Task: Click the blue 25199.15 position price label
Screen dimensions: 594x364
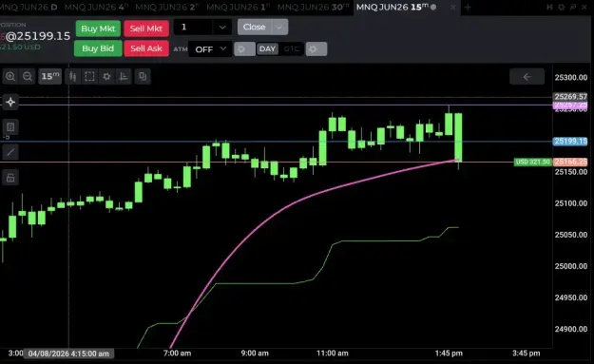Action: point(570,142)
